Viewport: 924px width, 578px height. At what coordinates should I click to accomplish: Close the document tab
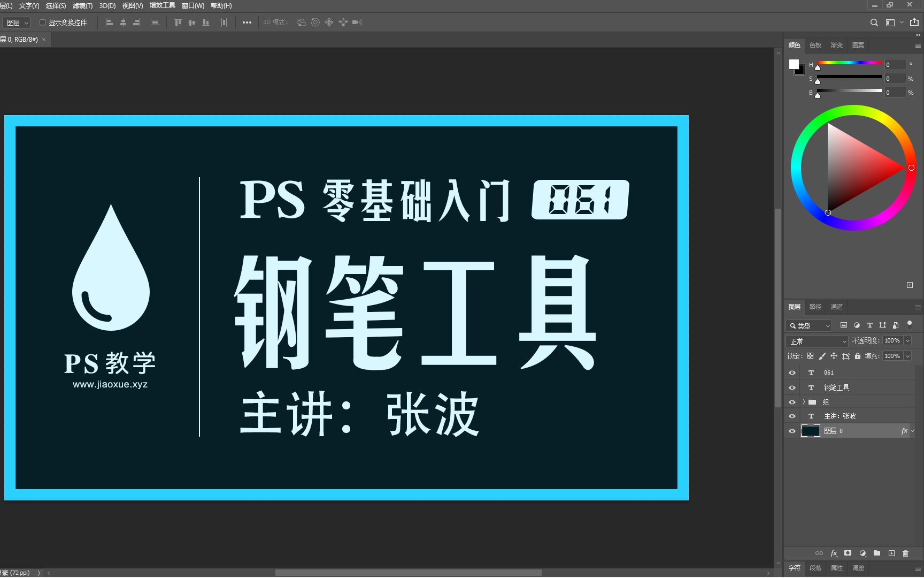coord(44,40)
